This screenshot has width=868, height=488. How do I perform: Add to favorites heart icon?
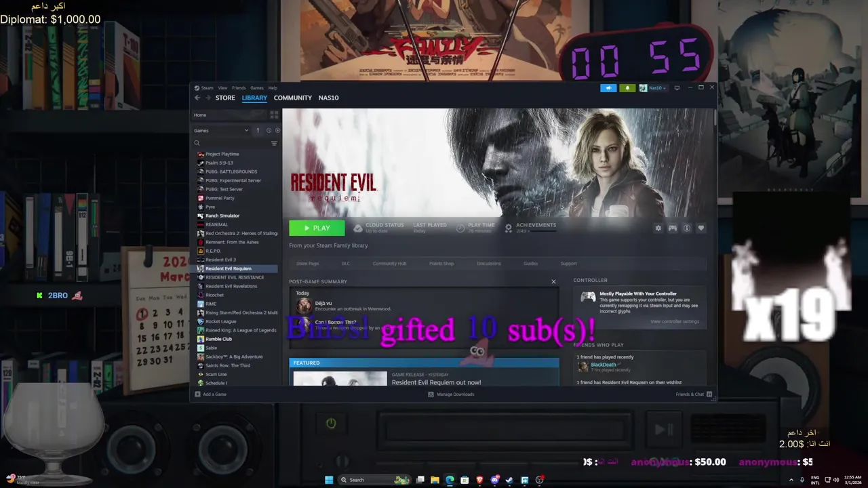[x=701, y=228]
